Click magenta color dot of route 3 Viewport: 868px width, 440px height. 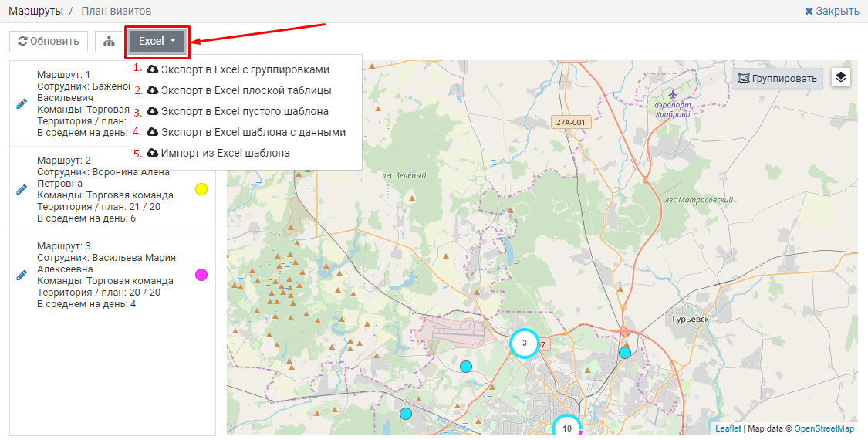(201, 275)
